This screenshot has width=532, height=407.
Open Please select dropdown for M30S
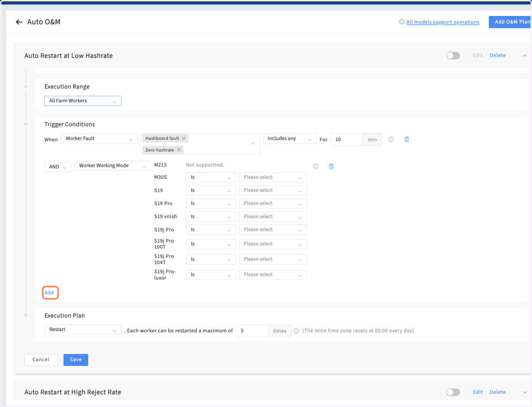[273, 177]
